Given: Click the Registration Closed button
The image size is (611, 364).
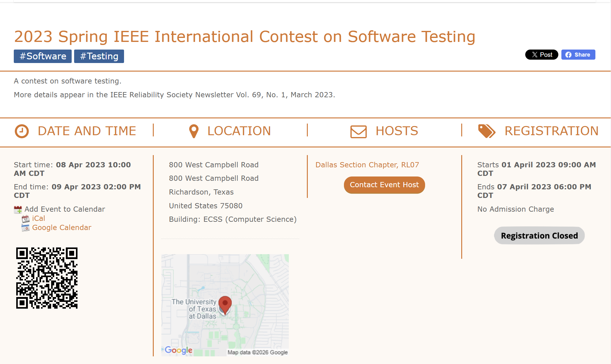Looking at the screenshot, I should (x=539, y=236).
